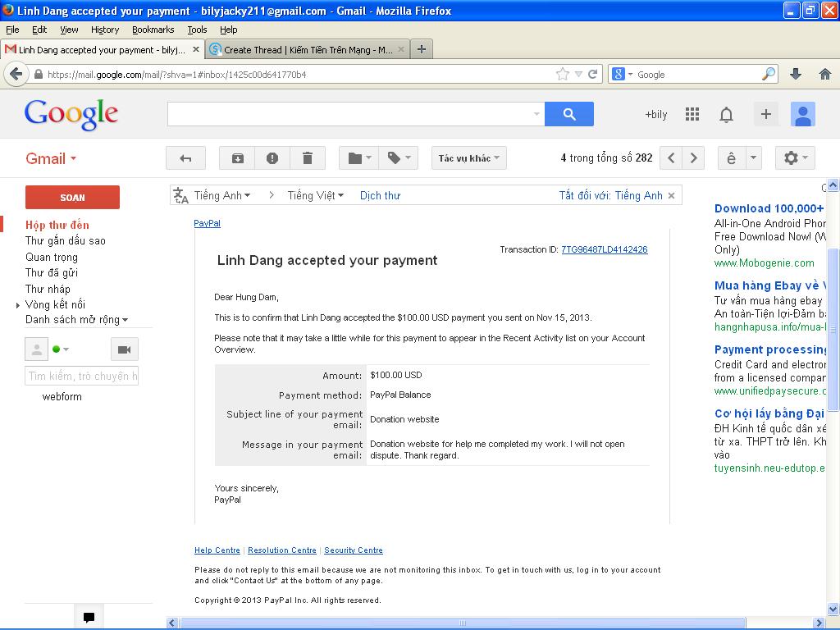Image resolution: width=840 pixels, height=630 pixels.
Task: Open Hộp thư đến inbox folder
Action: tap(57, 225)
